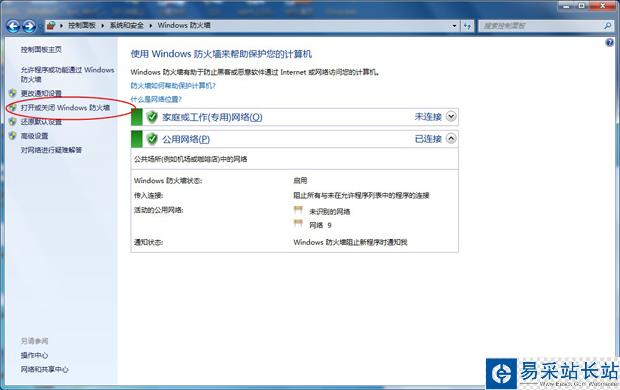Click 公共场所(例如机场或咖啡店)中的网络 description

[191, 159]
